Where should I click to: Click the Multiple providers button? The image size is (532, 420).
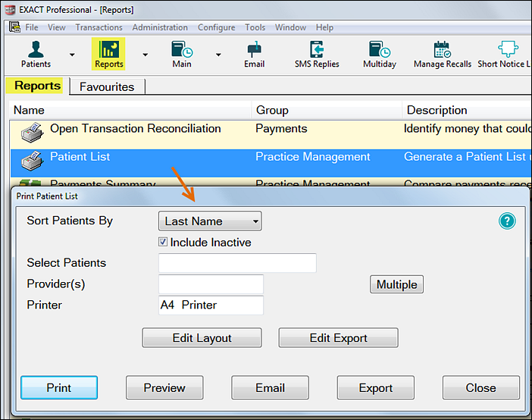point(396,284)
